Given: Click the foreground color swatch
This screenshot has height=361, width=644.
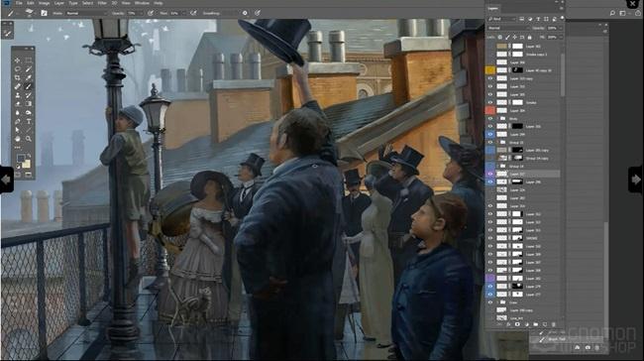Looking at the screenshot, I should point(21,159).
